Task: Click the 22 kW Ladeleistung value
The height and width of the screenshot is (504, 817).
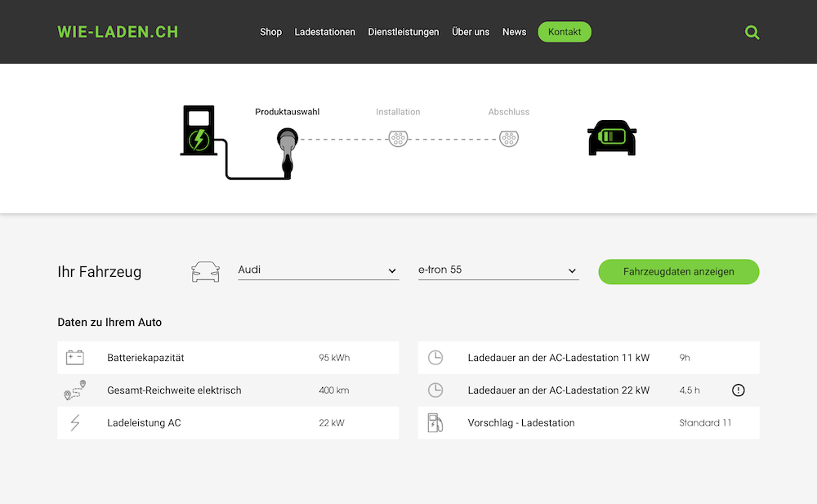Action: tap(332, 422)
